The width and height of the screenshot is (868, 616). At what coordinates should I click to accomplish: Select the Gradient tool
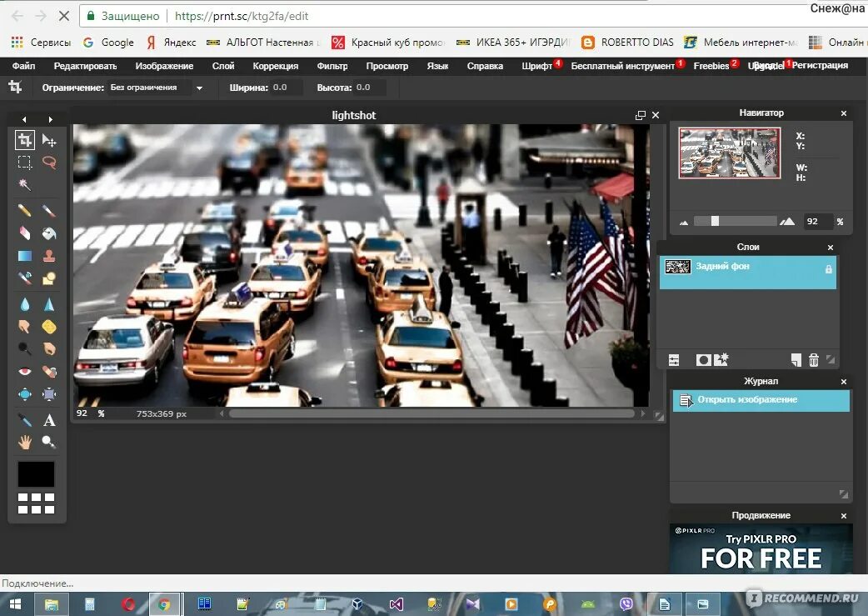tap(24, 256)
